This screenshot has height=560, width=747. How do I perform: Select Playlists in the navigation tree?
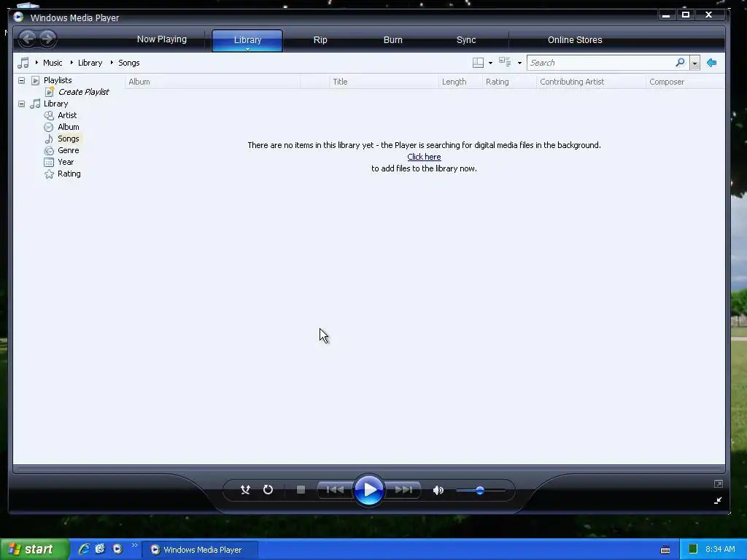pos(58,80)
